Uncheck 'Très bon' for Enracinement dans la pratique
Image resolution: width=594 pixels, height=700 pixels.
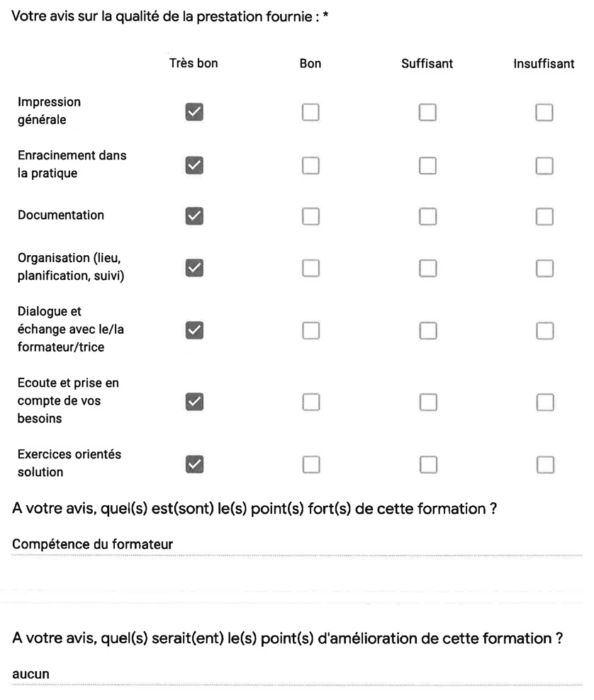[194, 165]
